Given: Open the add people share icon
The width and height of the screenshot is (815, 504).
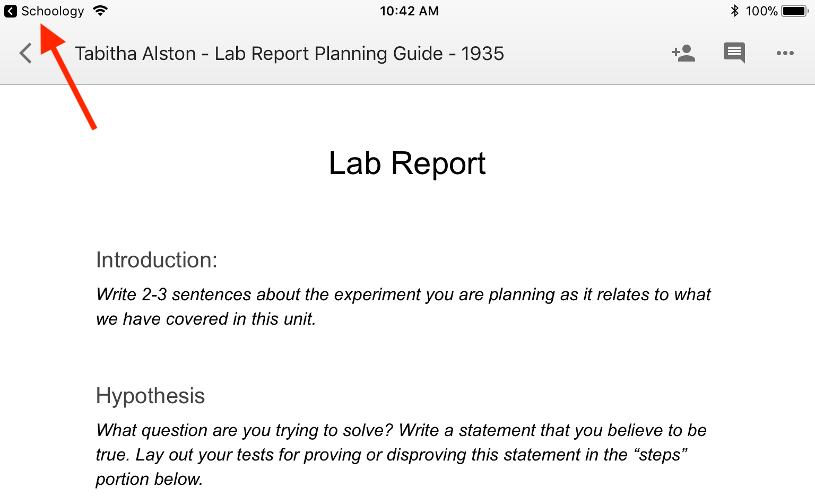Looking at the screenshot, I should click(x=683, y=53).
